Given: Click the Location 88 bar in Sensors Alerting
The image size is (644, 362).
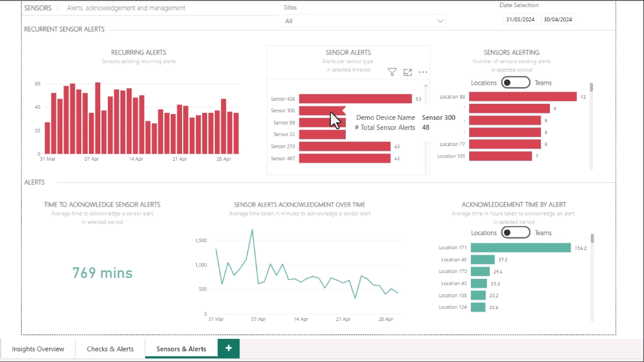Looking at the screenshot, I should (x=523, y=97).
